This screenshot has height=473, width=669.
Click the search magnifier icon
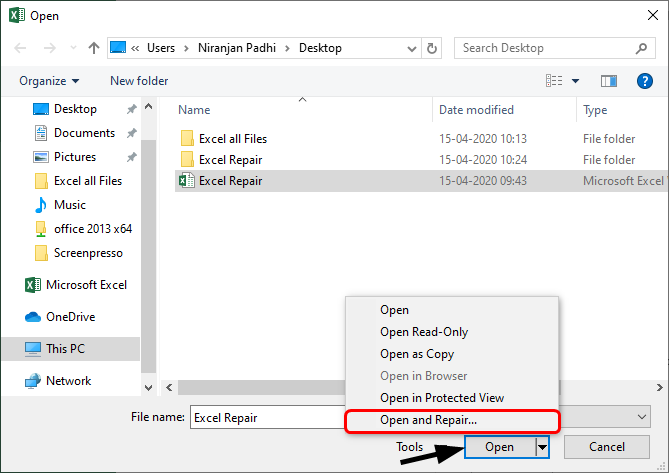click(x=641, y=48)
